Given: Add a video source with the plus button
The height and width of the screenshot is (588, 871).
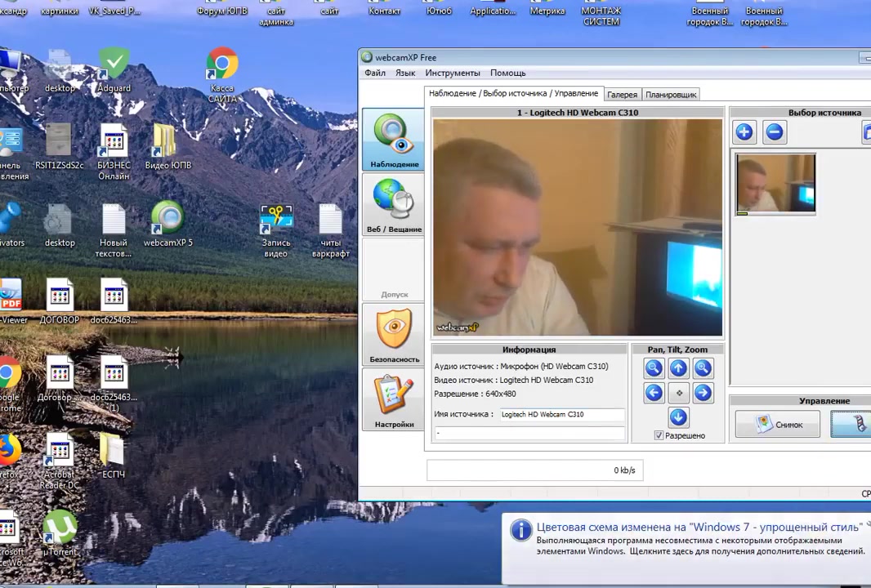Looking at the screenshot, I should point(744,132).
